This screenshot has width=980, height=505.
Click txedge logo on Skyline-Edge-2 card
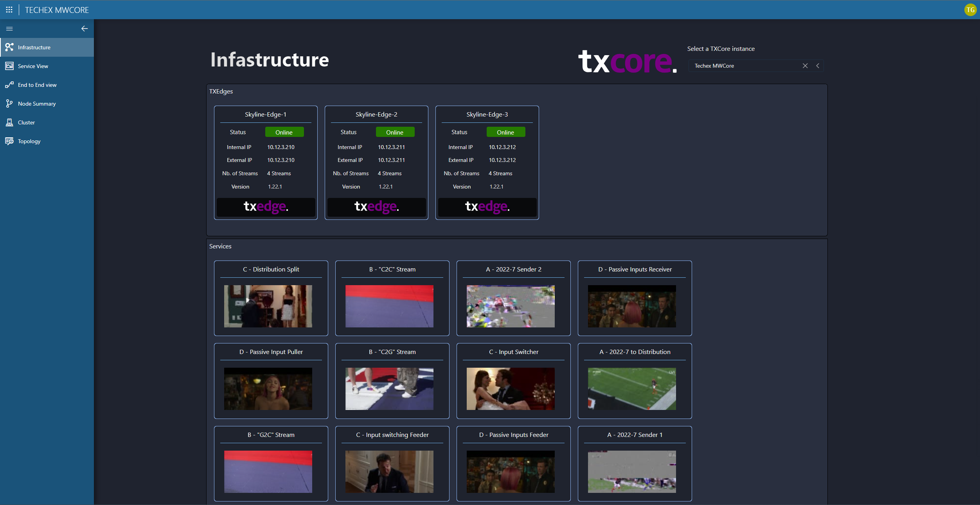pos(377,207)
